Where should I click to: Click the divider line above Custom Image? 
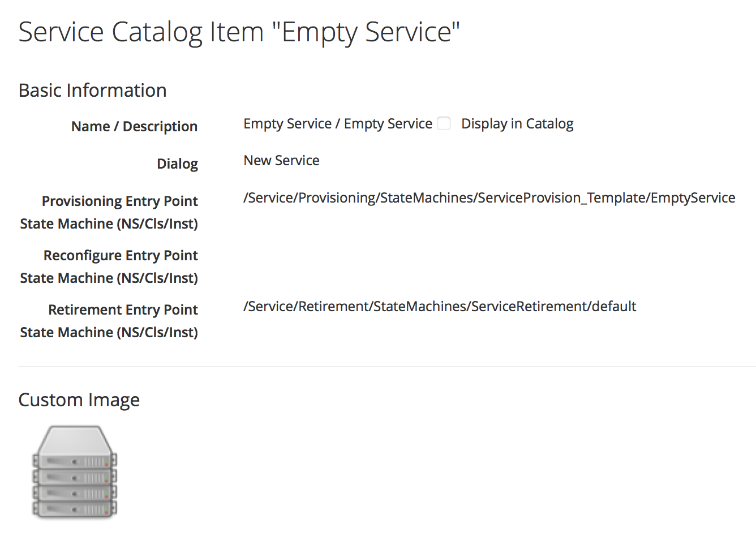click(387, 367)
